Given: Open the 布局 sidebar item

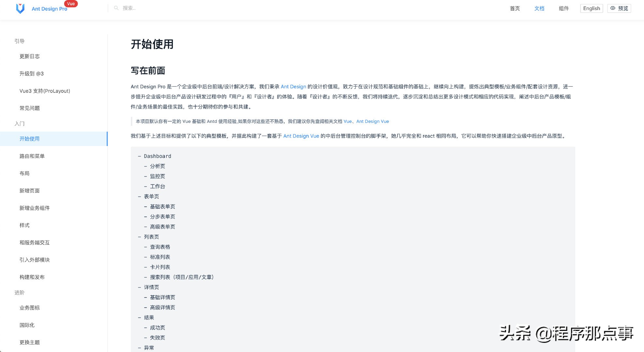Looking at the screenshot, I should point(24,173).
